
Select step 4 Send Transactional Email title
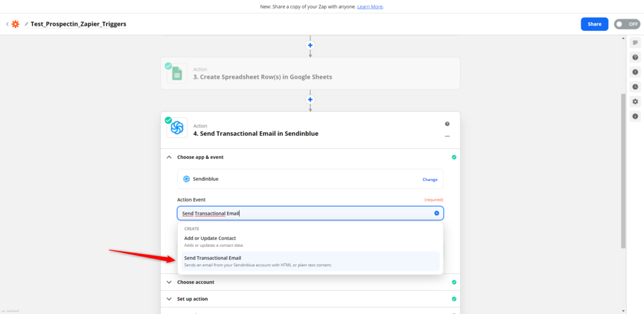(x=256, y=134)
